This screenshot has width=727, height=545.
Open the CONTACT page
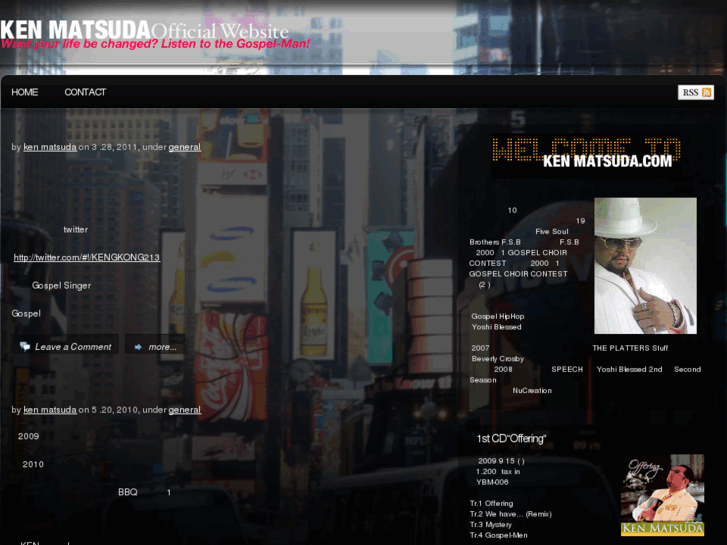(85, 92)
